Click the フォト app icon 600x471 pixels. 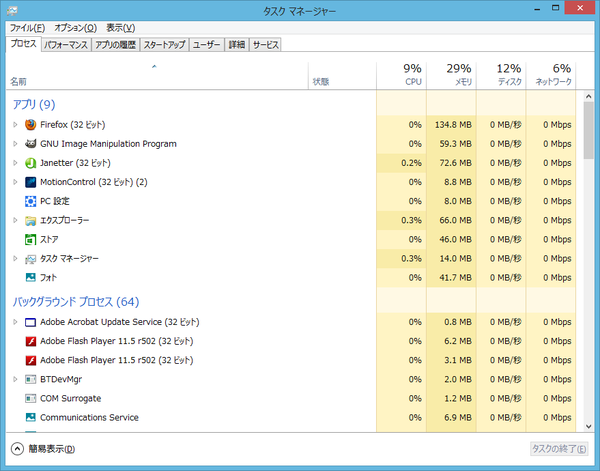(30, 277)
